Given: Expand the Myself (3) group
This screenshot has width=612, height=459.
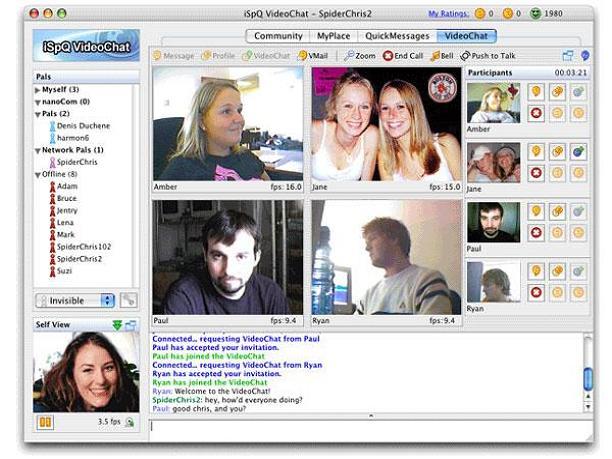Looking at the screenshot, I should [x=37, y=90].
